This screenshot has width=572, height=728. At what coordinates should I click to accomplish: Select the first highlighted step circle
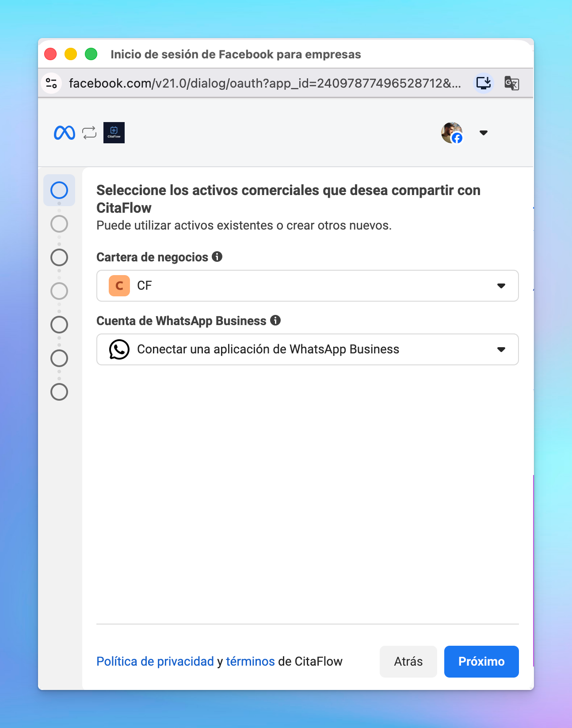coord(59,190)
